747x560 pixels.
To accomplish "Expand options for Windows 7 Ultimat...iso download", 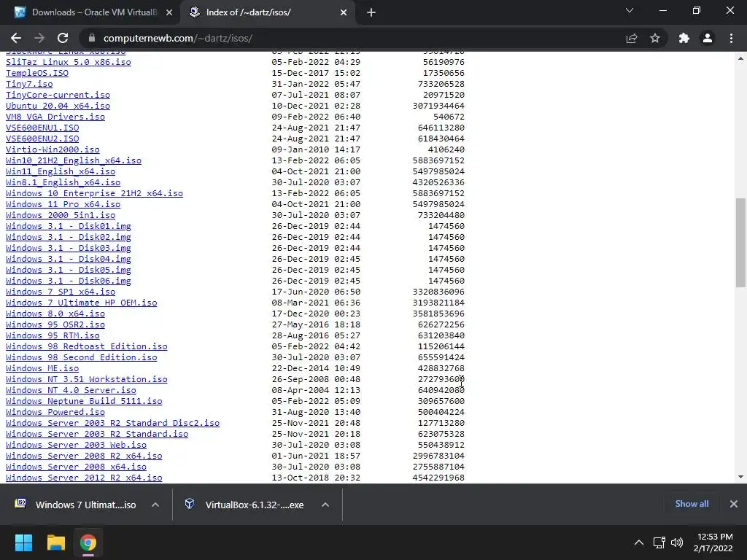I will [155, 505].
